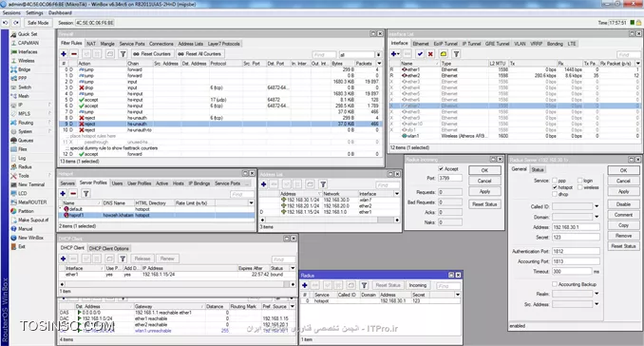
Task: Click horizontal scrollbar in Address List window
Action: point(330,220)
